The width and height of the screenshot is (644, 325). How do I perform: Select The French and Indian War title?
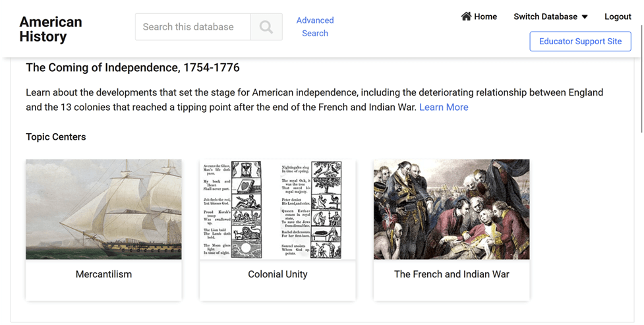coord(452,274)
